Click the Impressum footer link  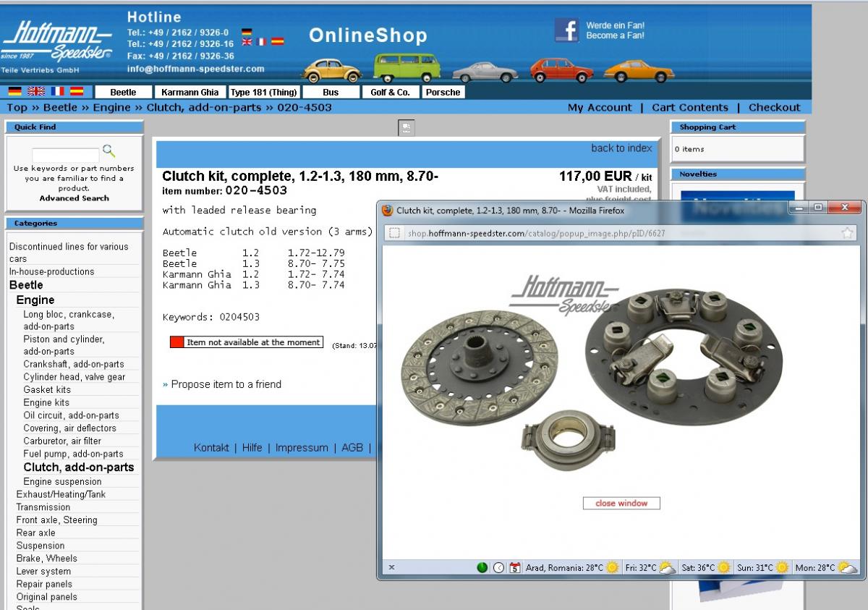click(302, 448)
